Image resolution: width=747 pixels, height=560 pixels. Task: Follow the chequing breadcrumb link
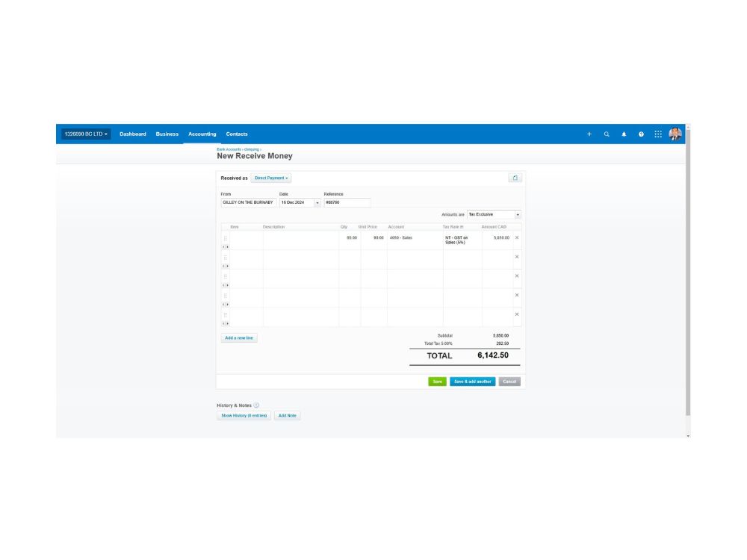(x=252, y=149)
